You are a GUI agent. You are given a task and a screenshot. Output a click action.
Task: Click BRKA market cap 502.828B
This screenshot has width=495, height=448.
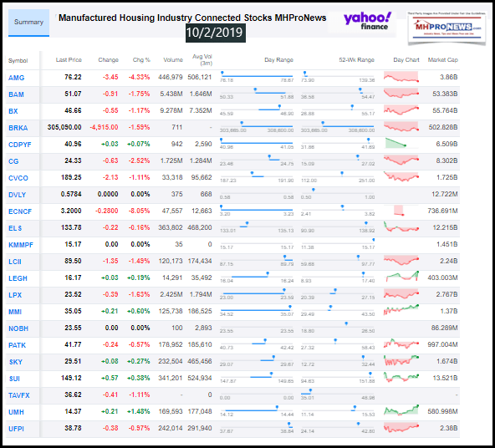coord(443,127)
